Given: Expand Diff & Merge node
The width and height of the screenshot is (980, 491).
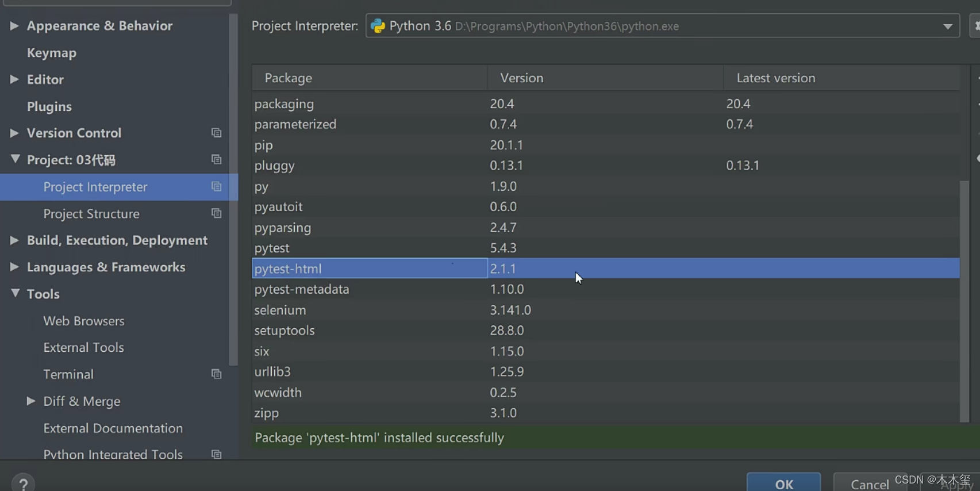Looking at the screenshot, I should tap(31, 401).
